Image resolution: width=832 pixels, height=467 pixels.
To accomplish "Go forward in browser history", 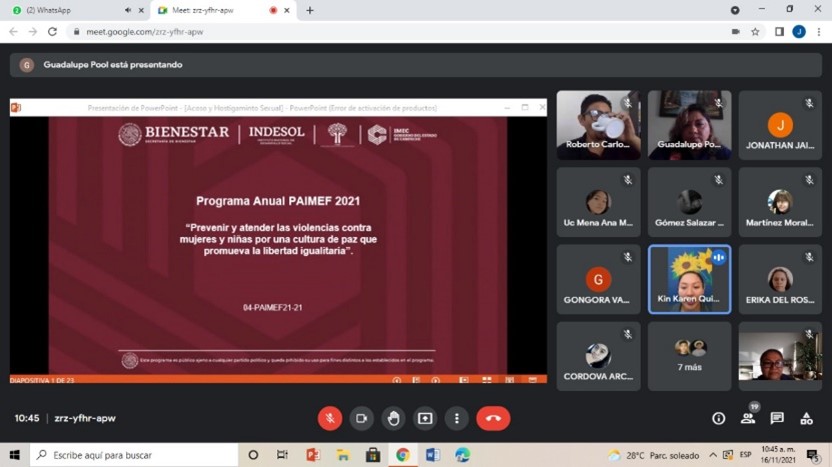I will point(33,32).
